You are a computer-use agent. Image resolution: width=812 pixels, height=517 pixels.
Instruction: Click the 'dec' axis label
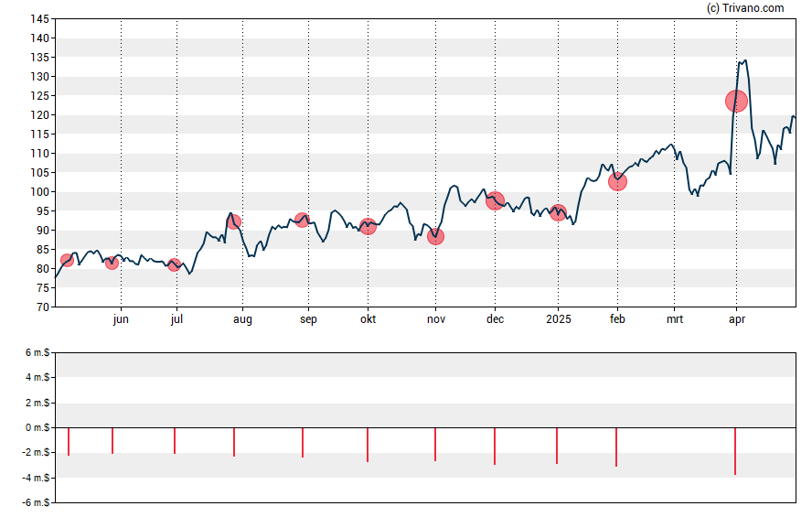(495, 319)
